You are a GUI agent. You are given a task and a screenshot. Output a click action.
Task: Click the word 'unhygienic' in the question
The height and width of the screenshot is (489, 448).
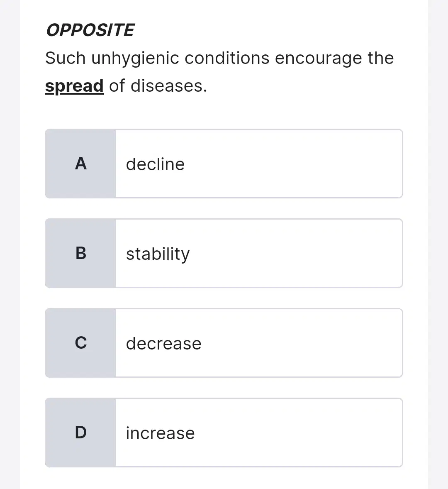point(135,59)
